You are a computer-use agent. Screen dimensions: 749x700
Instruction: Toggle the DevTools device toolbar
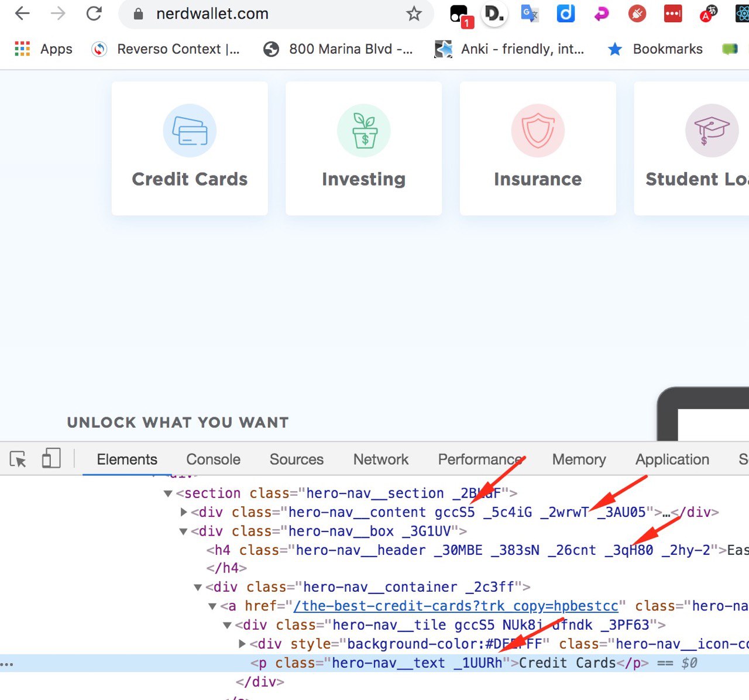(51, 459)
